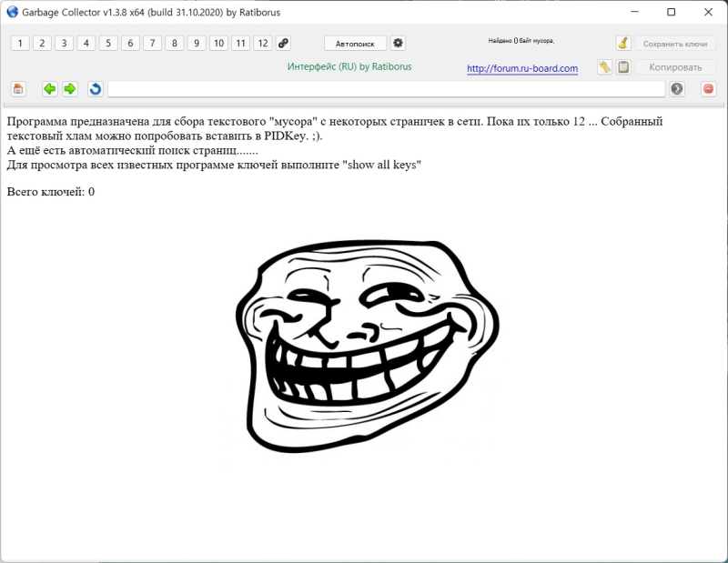Viewport: 728px width, 563px height.
Task: Minimize the Garbage Collector window
Action: pos(634,12)
